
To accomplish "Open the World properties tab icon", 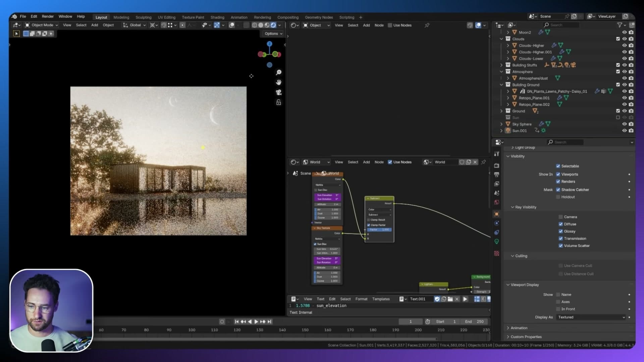I will tap(496, 202).
